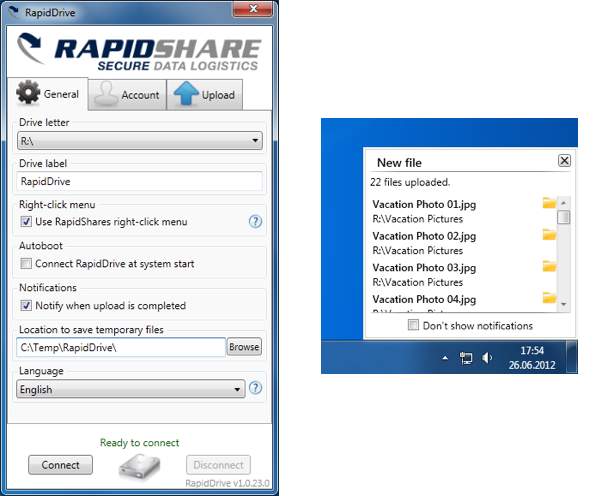The width and height of the screenshot is (600, 496).
Task: Switch to the Upload tab
Action: tap(204, 95)
